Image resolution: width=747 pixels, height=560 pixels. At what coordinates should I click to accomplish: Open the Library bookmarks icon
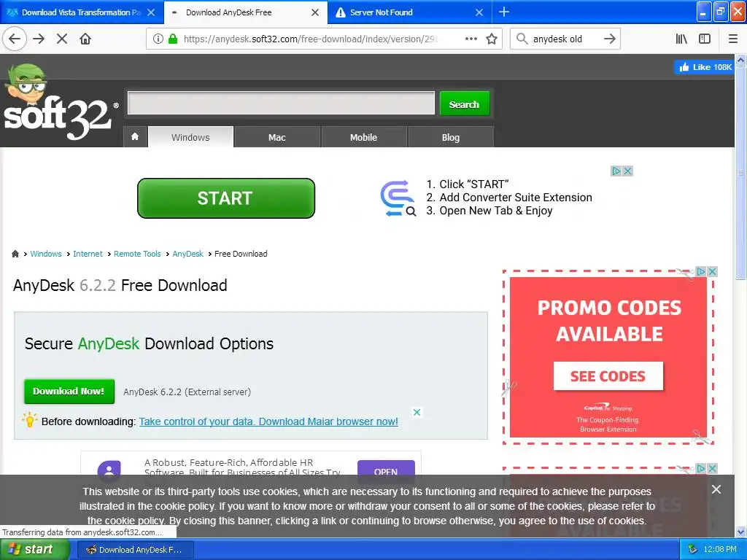pos(681,39)
